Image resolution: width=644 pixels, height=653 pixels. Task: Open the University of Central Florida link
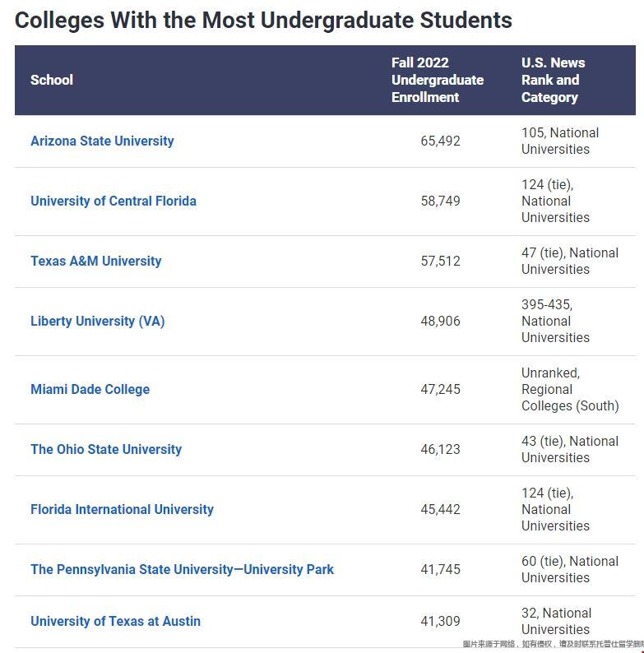114,201
